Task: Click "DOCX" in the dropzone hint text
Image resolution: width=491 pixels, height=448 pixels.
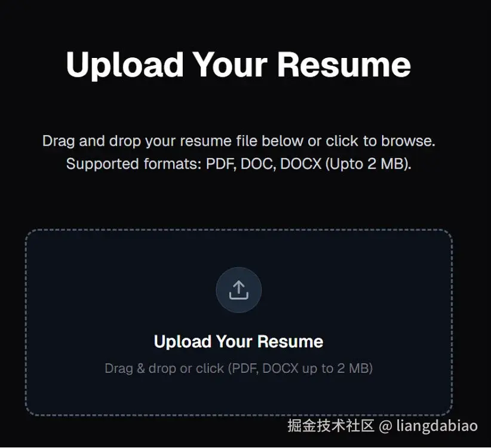Action: pyautogui.click(x=281, y=368)
